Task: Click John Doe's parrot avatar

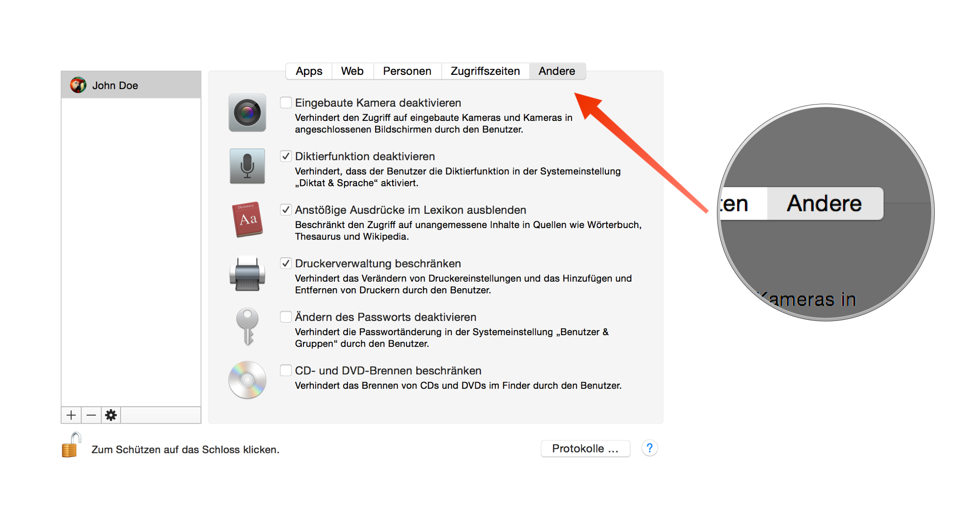Action: [x=78, y=85]
